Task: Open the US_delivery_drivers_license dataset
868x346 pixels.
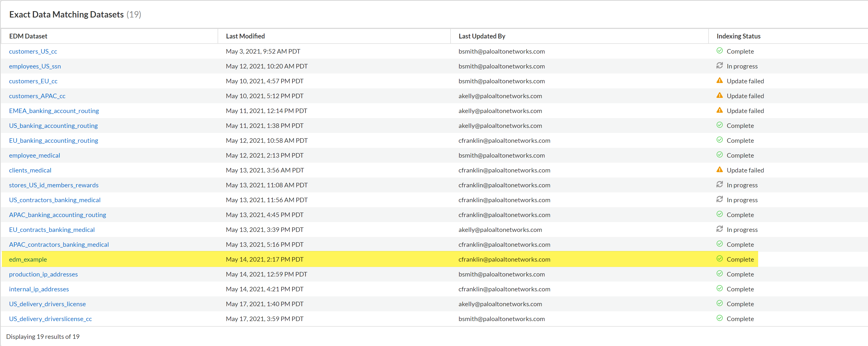Action: tap(47, 304)
